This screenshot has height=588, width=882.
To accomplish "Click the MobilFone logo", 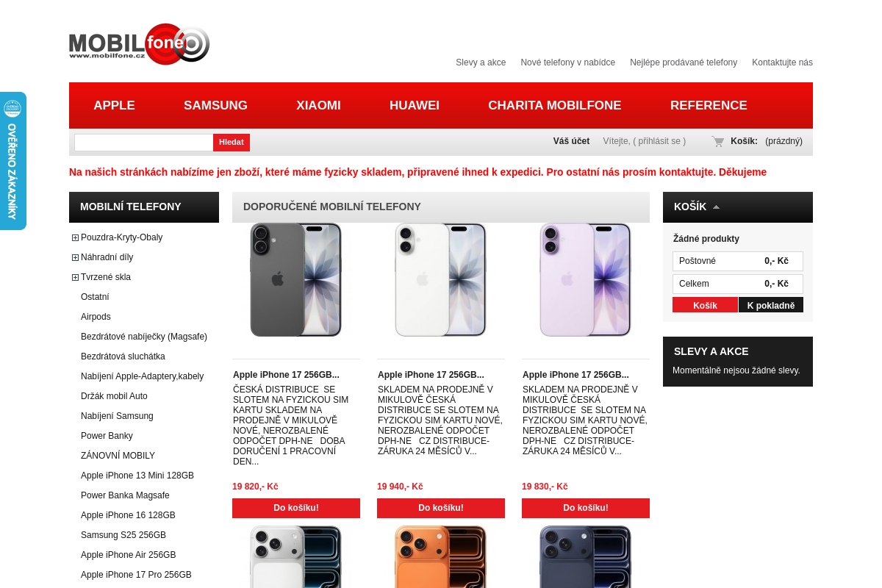I will pyautogui.click(x=140, y=44).
